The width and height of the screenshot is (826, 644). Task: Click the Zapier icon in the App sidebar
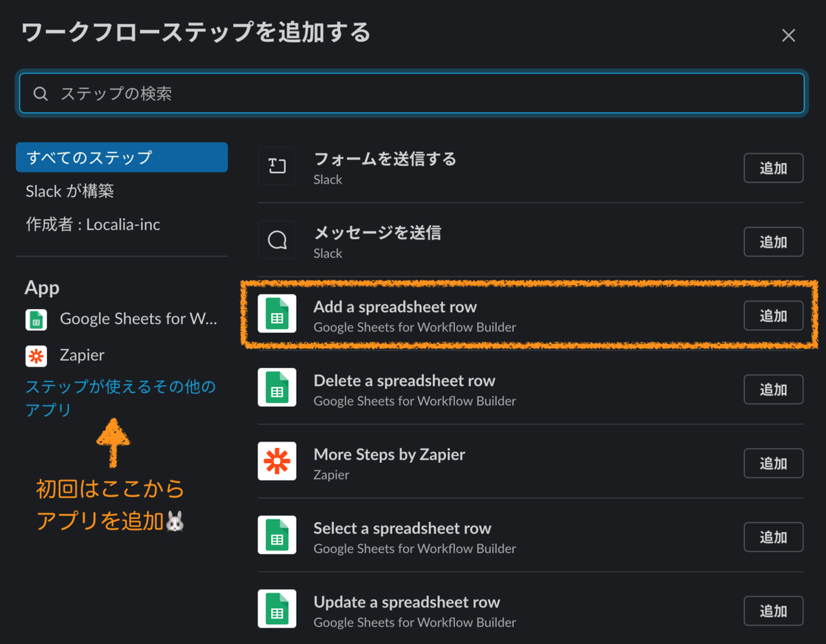36,356
